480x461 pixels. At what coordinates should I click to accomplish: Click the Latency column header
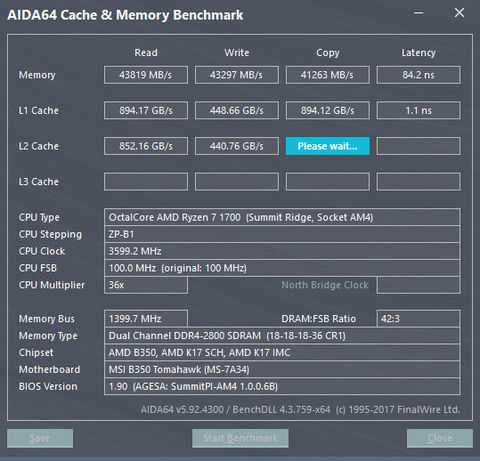coord(418,53)
